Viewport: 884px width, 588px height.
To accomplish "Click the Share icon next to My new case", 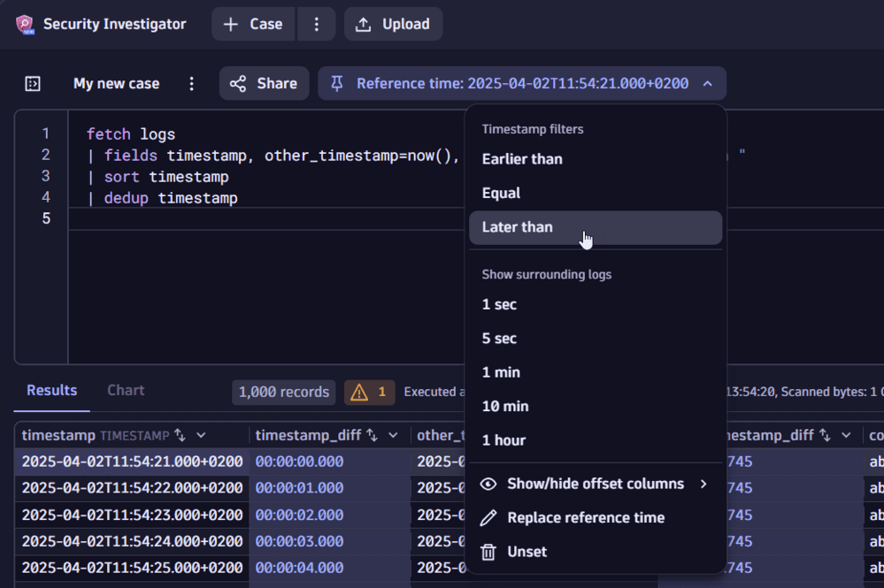I will pos(237,83).
